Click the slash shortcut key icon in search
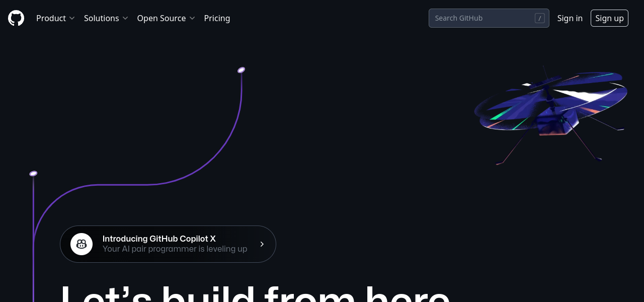 539,18
